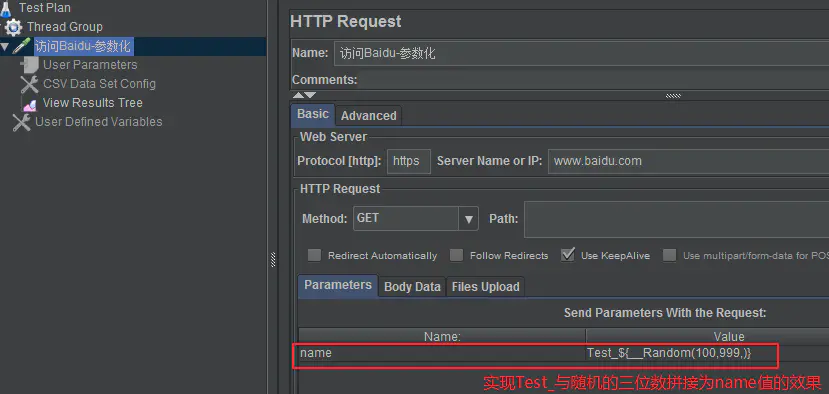Switch to the Basic tab
Viewport: 829px width, 394px height.
pyautogui.click(x=312, y=114)
